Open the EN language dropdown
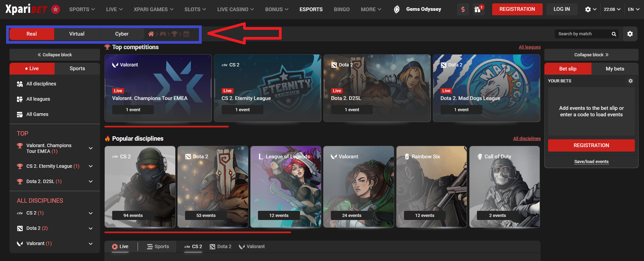The image size is (644, 261). click(x=633, y=9)
